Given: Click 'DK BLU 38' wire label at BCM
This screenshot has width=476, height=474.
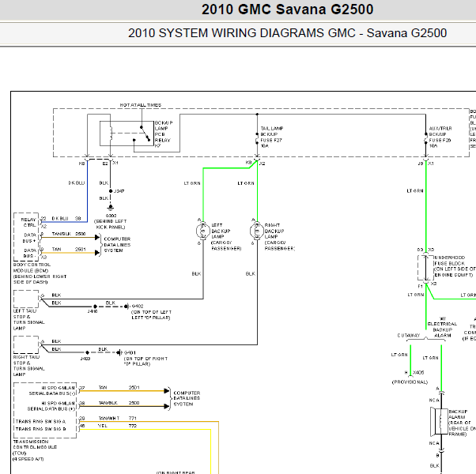Looking at the screenshot, I should tap(66, 218).
